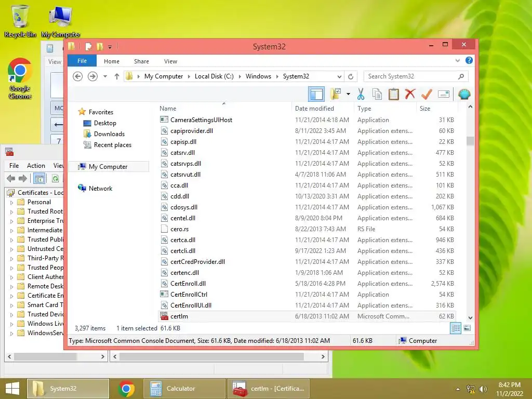Select the CameraSettingsUIHost file

point(307,120)
